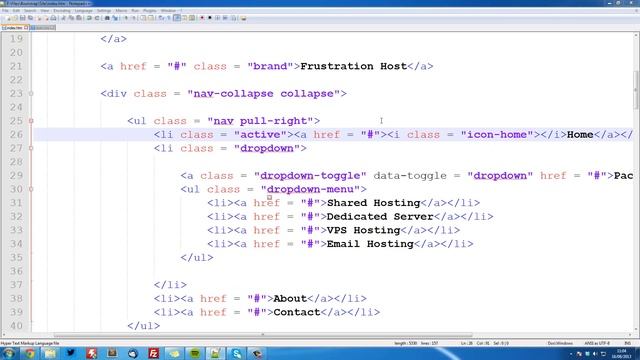Click the 'Dos\Windows' status bar entry
This screenshot has height=360, width=640.
560,343
